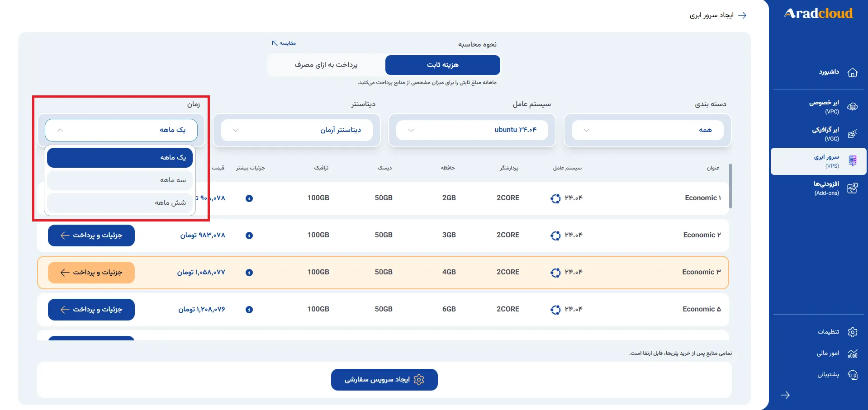Click ایجاد سرویس سفارشی button
Viewport: 868px width, 410px height.
click(384, 380)
